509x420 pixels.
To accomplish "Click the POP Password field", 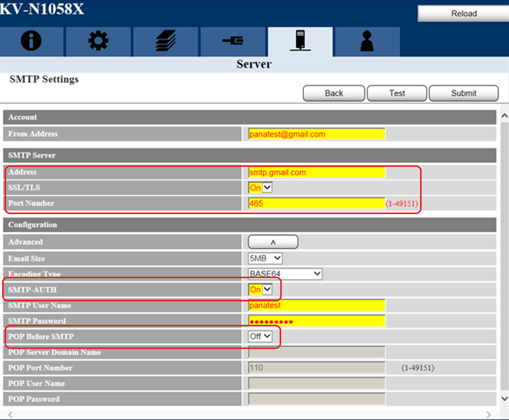I will [x=317, y=399].
